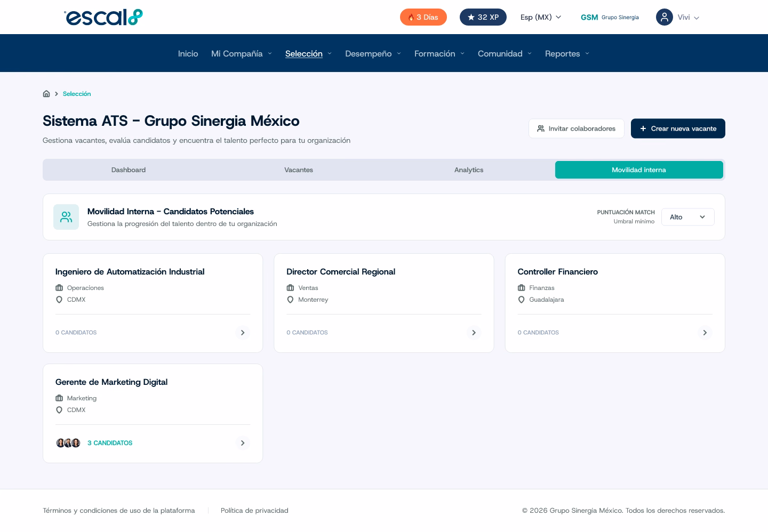The image size is (768, 532).
Task: Open the Puntuación Match Alto dropdown
Action: [x=687, y=217]
